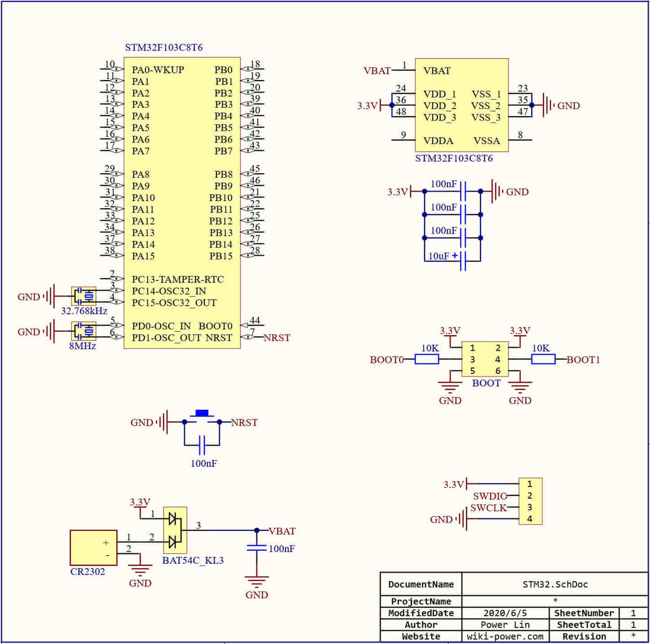This screenshot has height=644, width=650.
Task: Click the STM32F103C8T6 label above the MCU
Action: coord(164,46)
